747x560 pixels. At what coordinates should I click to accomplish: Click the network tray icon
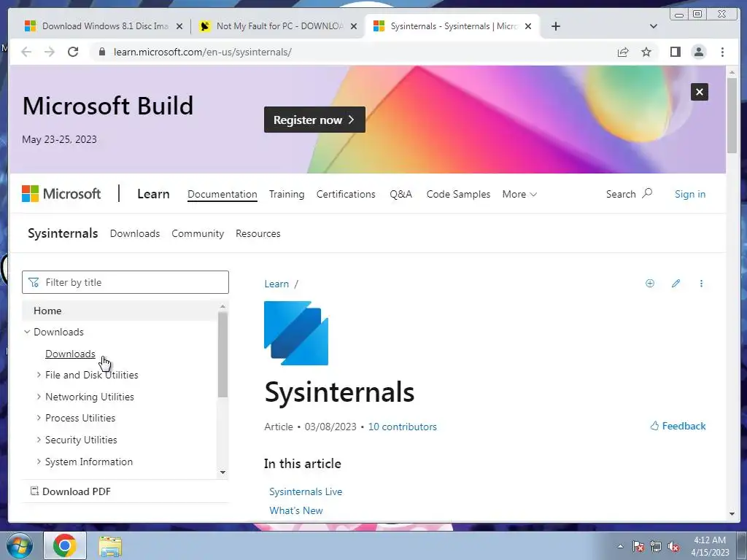click(x=656, y=546)
